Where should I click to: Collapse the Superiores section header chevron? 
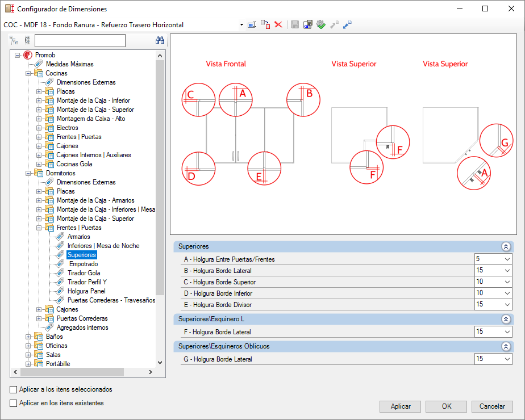(x=506, y=246)
